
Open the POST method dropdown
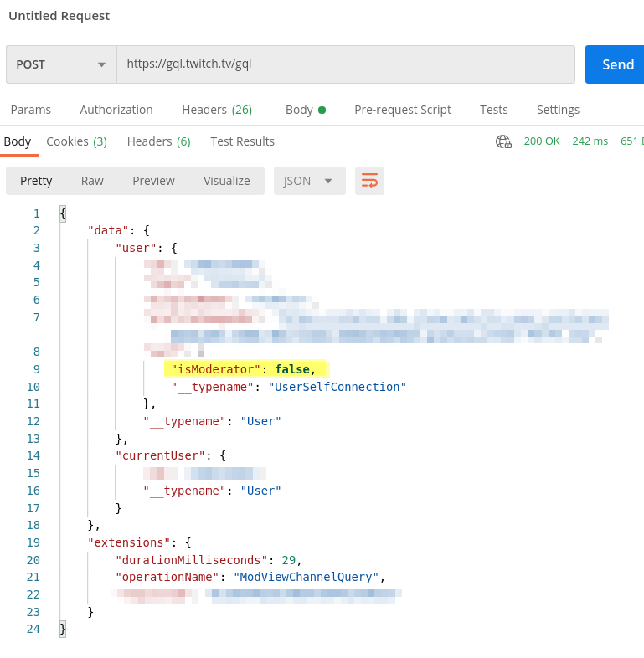point(61,64)
